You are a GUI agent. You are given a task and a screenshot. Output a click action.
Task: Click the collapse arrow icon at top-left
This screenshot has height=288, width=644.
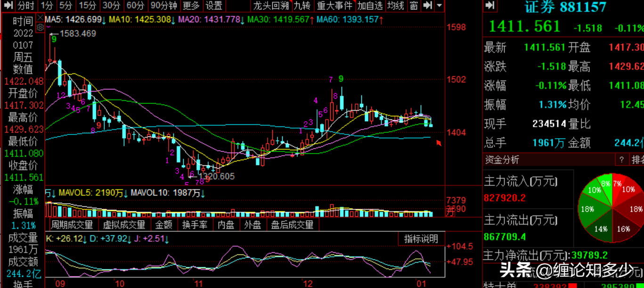click(8, 6)
